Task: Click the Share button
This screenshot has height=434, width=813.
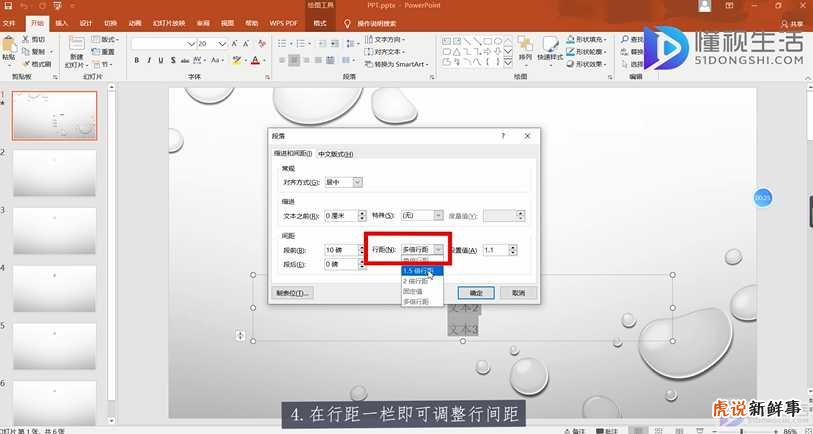Action: 792,24
